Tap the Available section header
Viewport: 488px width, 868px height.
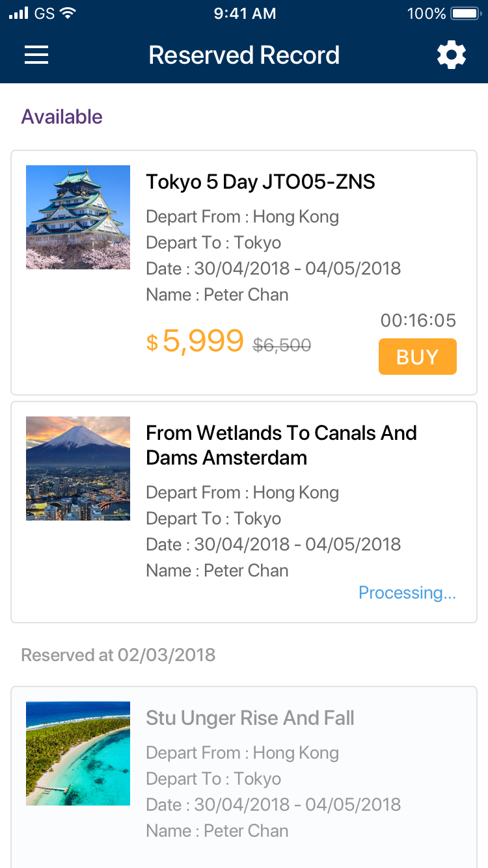pyautogui.click(x=62, y=117)
